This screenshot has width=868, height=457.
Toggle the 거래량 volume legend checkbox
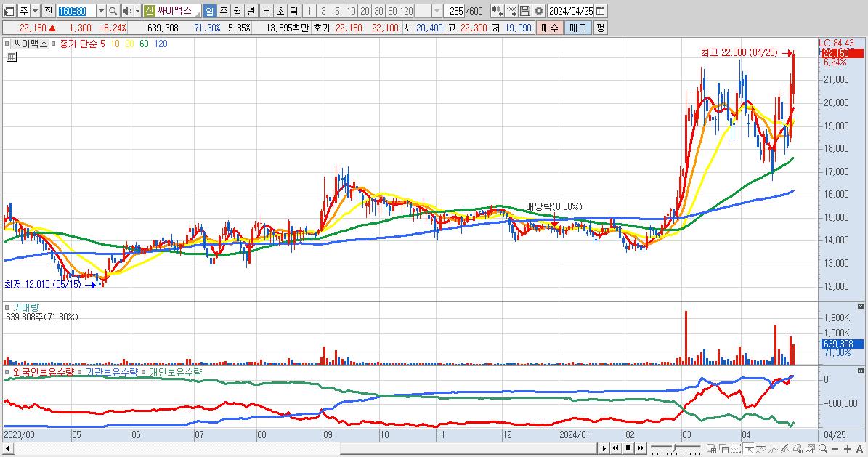[x=7, y=307]
